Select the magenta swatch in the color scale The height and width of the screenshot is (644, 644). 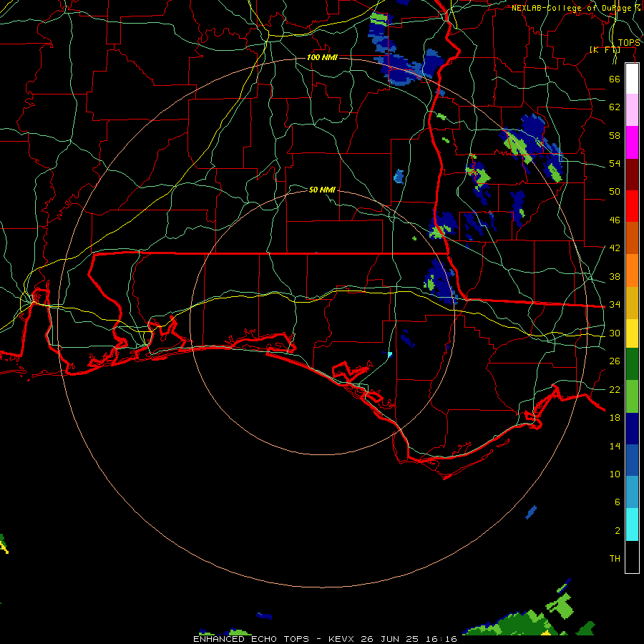(632, 142)
